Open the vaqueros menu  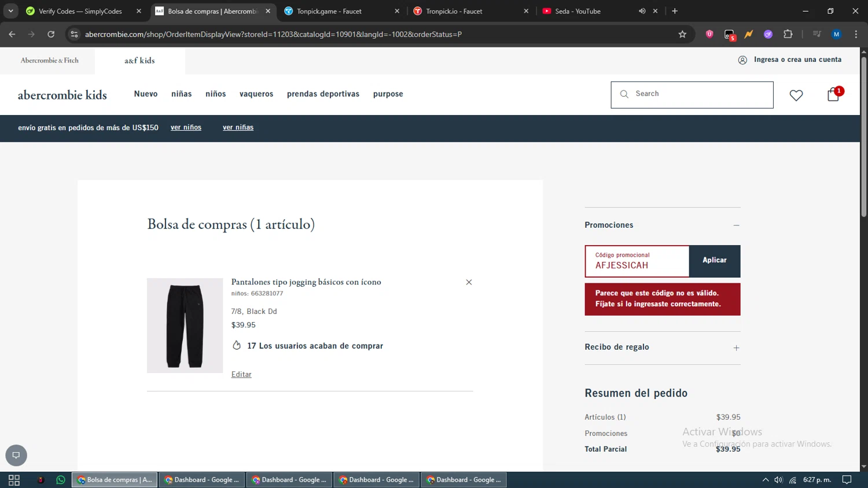256,94
